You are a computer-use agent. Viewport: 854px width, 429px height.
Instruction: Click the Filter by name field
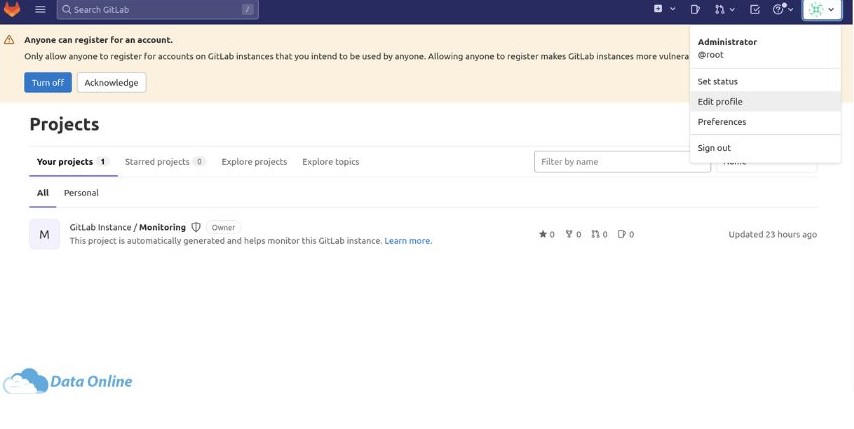point(622,162)
